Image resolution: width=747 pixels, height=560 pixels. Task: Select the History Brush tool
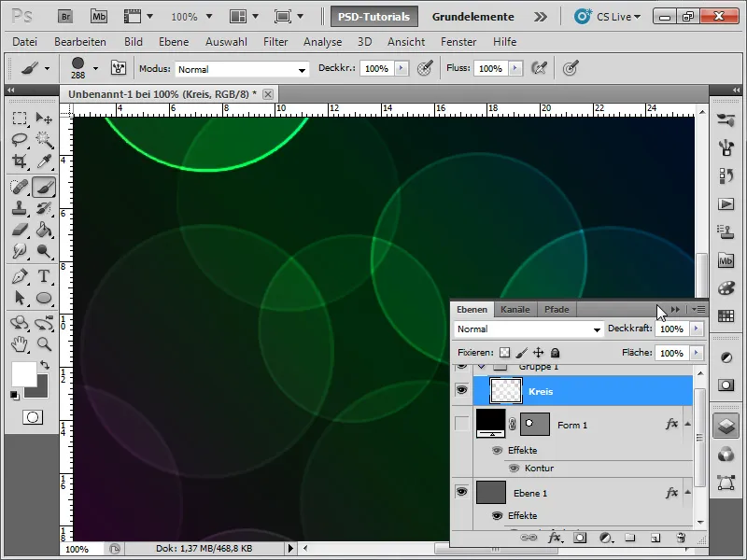click(x=44, y=208)
